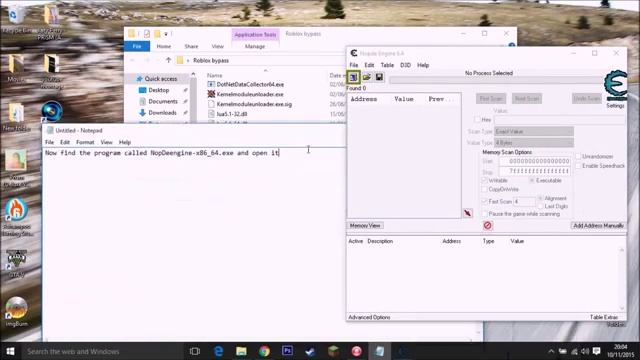Screen dimensions: 640x360
Task: Click the red round recorder icon in taskbar
Action: pyautogui.click(x=356, y=351)
